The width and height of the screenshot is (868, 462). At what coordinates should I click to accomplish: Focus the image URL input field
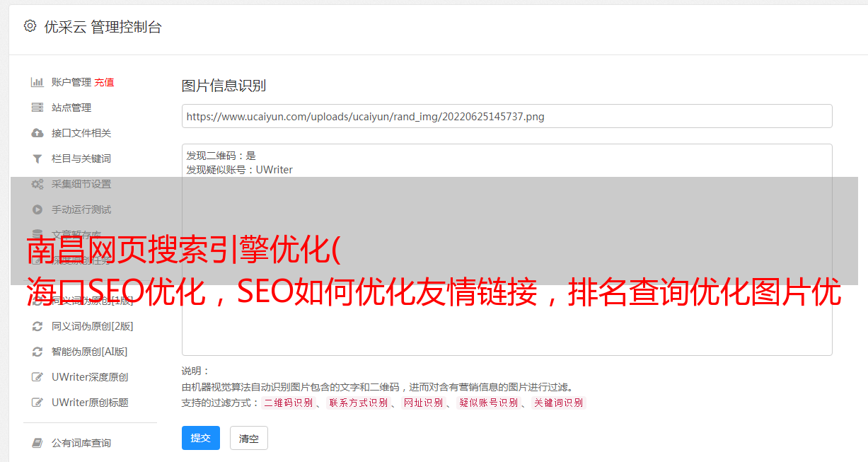pos(507,116)
